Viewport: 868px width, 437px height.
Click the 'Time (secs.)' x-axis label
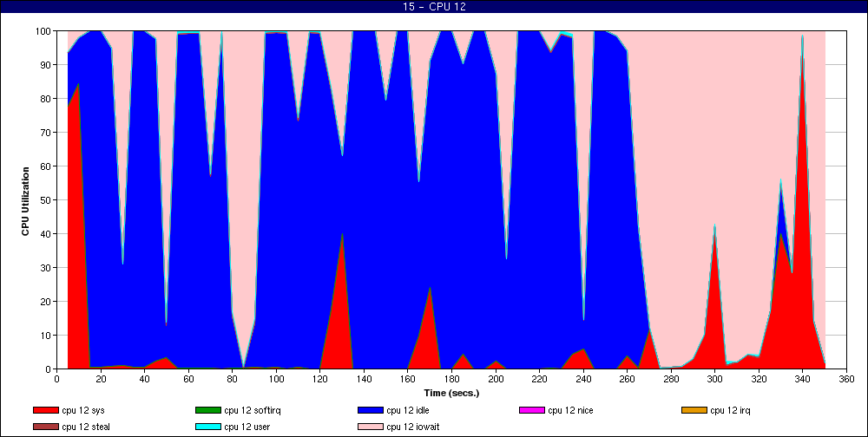[451, 393]
